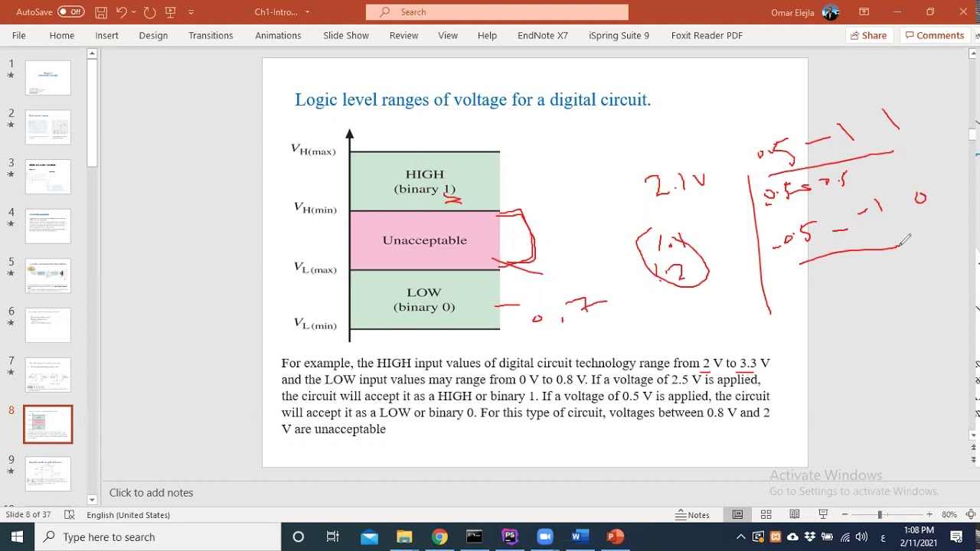Select slide 7 thumbnail

pyautogui.click(x=48, y=375)
